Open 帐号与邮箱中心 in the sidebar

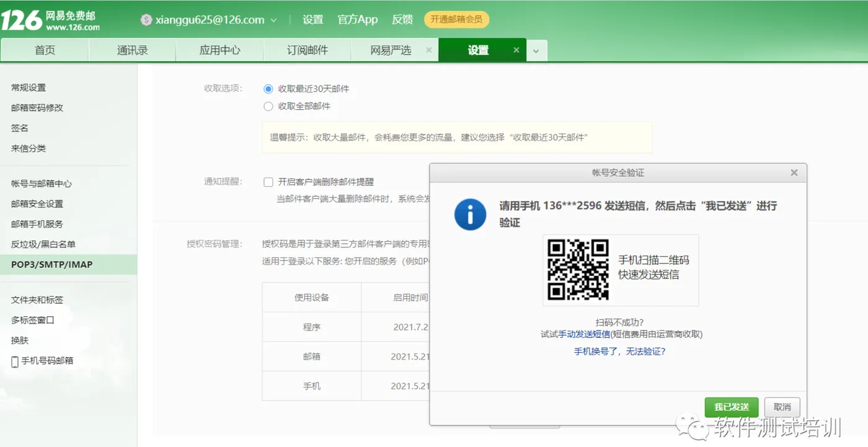click(42, 184)
